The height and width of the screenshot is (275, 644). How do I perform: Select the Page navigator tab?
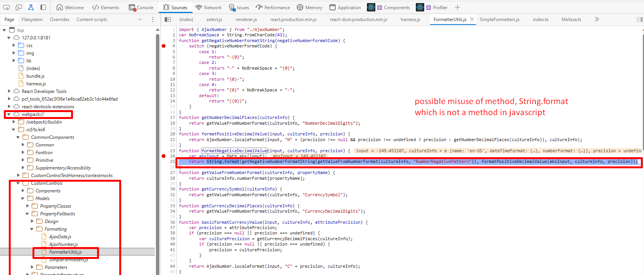coord(9,20)
